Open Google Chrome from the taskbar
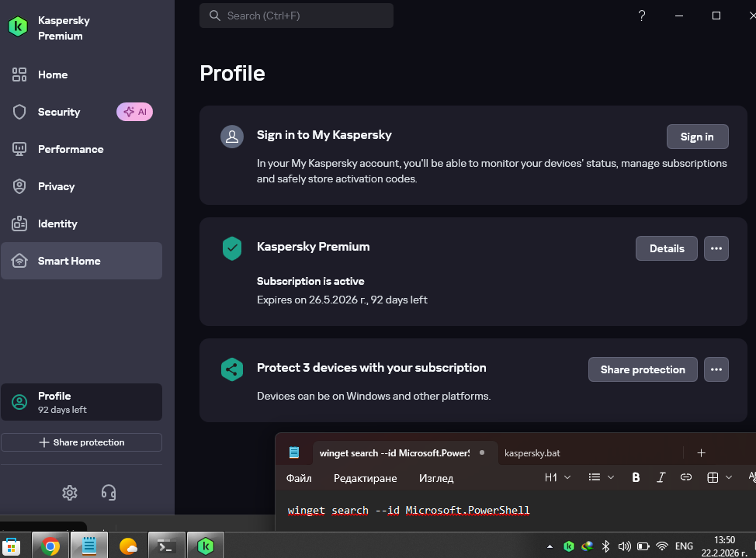Screen dimensions: 756x558 click(x=51, y=546)
